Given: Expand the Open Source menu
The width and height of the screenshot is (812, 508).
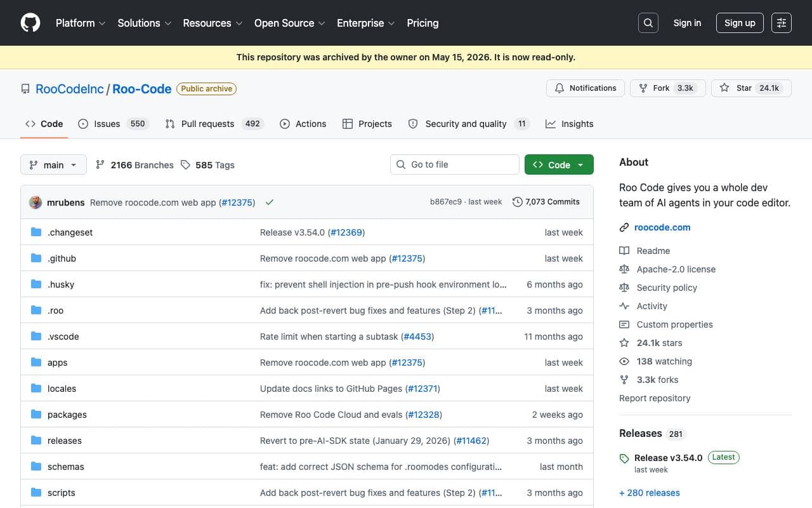Looking at the screenshot, I should [x=290, y=23].
